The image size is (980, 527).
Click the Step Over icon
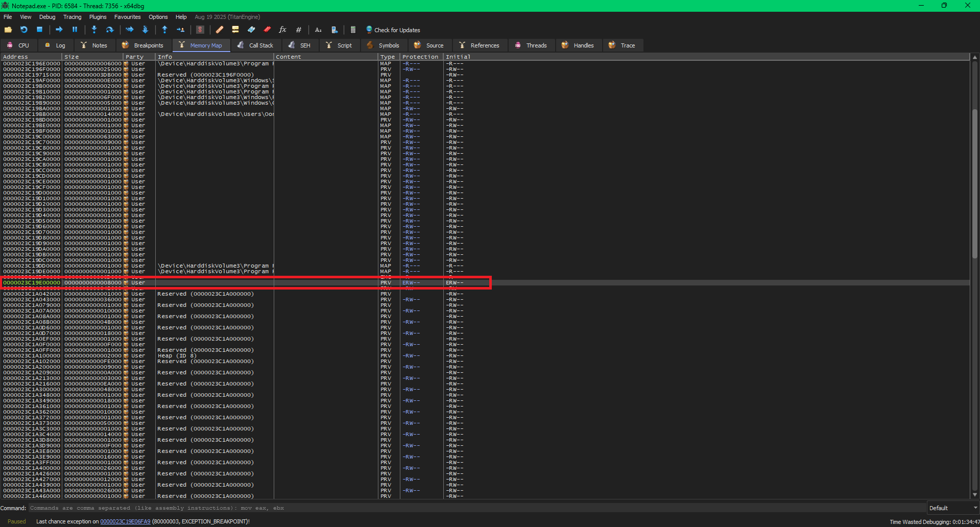click(x=109, y=30)
